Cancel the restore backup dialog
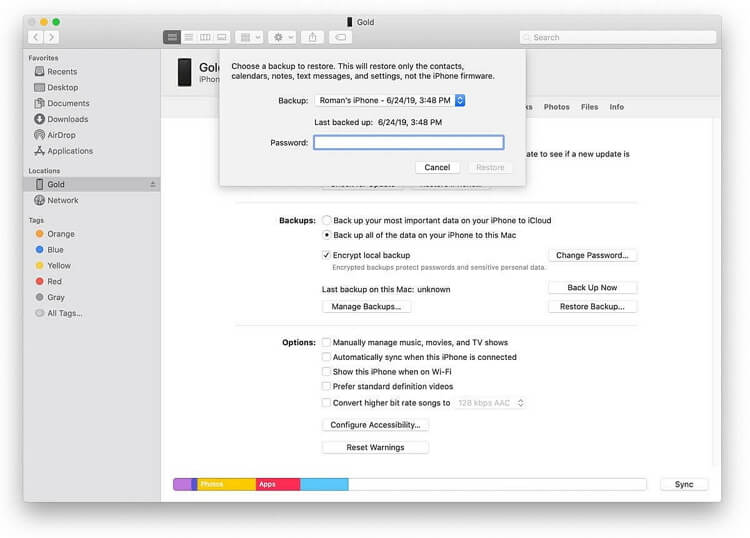Screen dimensions: 750x538 (x=437, y=167)
